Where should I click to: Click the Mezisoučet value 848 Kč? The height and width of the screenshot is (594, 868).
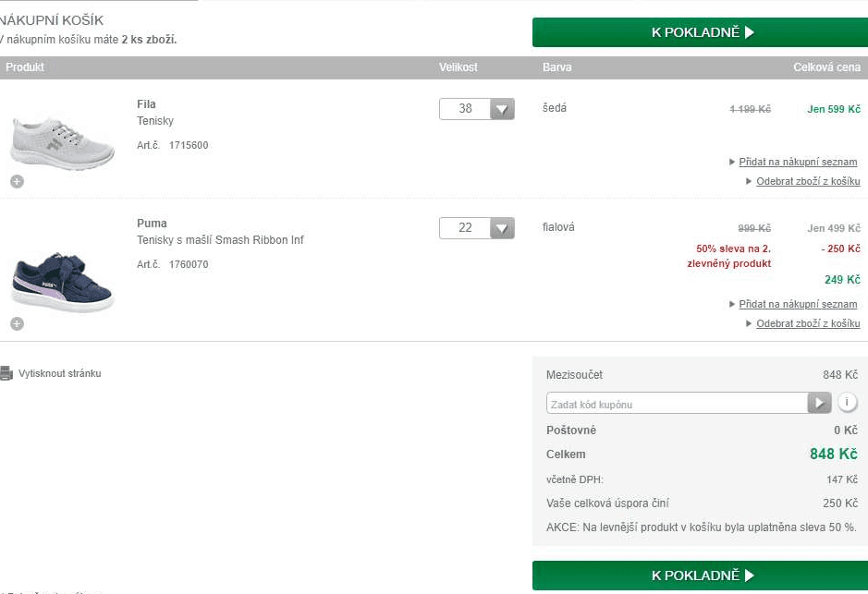click(839, 375)
